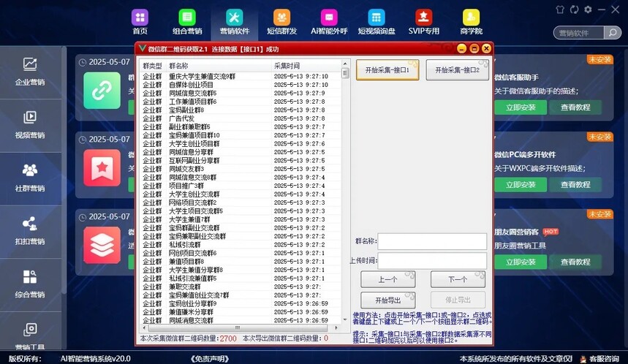Select row 项目推广3群
Viewport: 628px width, 364px height.
[241, 186]
